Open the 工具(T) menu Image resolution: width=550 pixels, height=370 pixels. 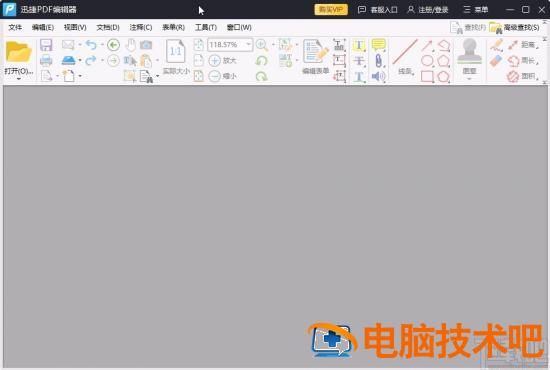point(206,27)
